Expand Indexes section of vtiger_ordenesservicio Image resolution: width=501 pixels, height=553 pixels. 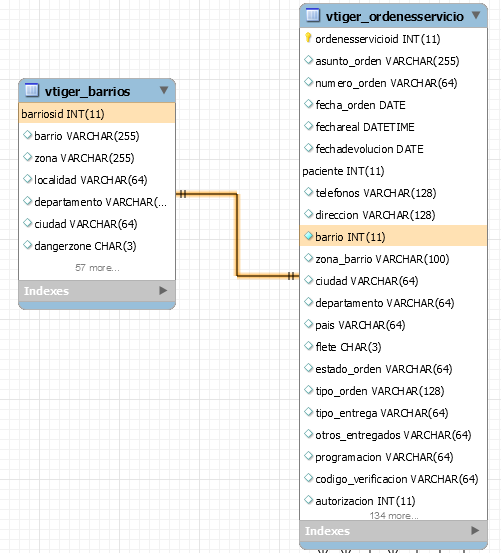475,530
